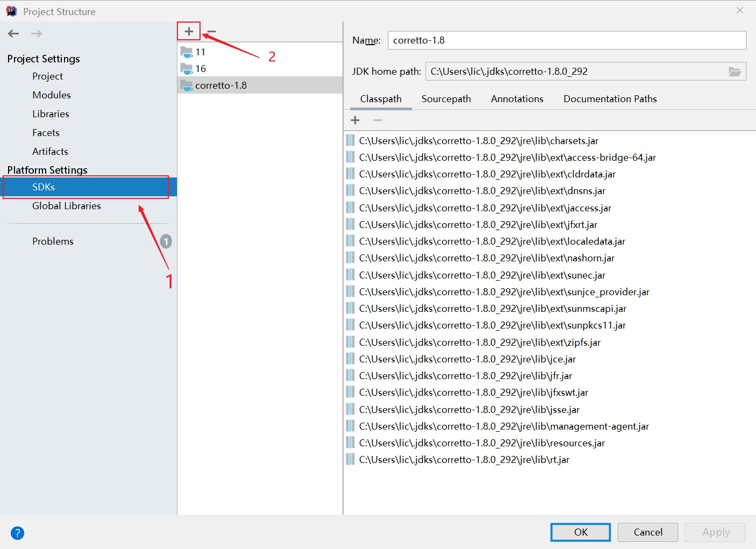Viewport: 756px width, 549px height.
Task: Select the sunmscapi.jar classpath entry
Action: tap(550, 309)
